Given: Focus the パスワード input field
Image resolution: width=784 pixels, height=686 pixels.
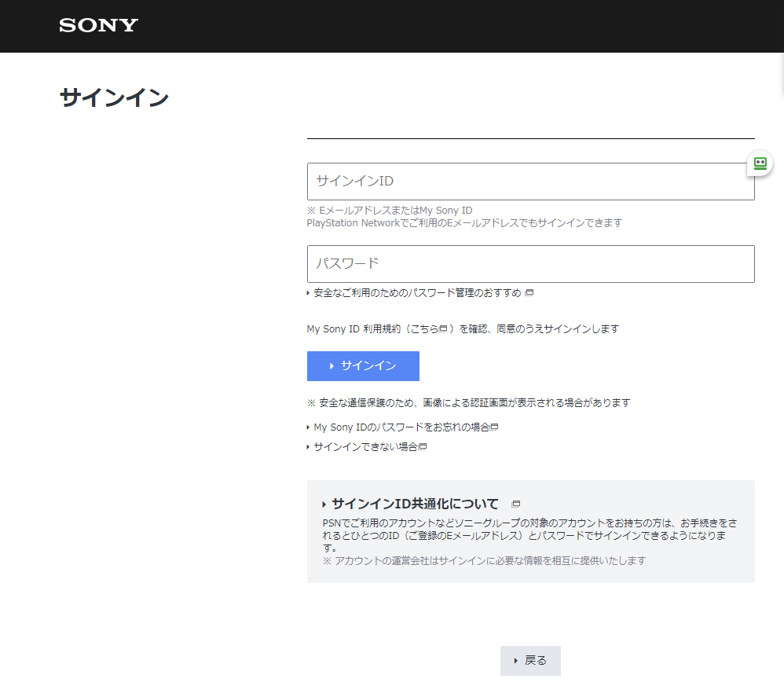Looking at the screenshot, I should 530,264.
